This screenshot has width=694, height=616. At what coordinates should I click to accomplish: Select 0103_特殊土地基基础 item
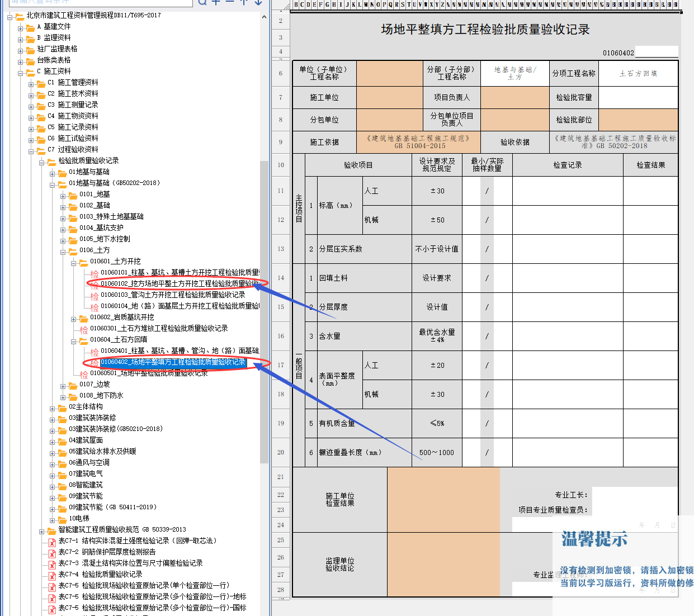pos(111,217)
